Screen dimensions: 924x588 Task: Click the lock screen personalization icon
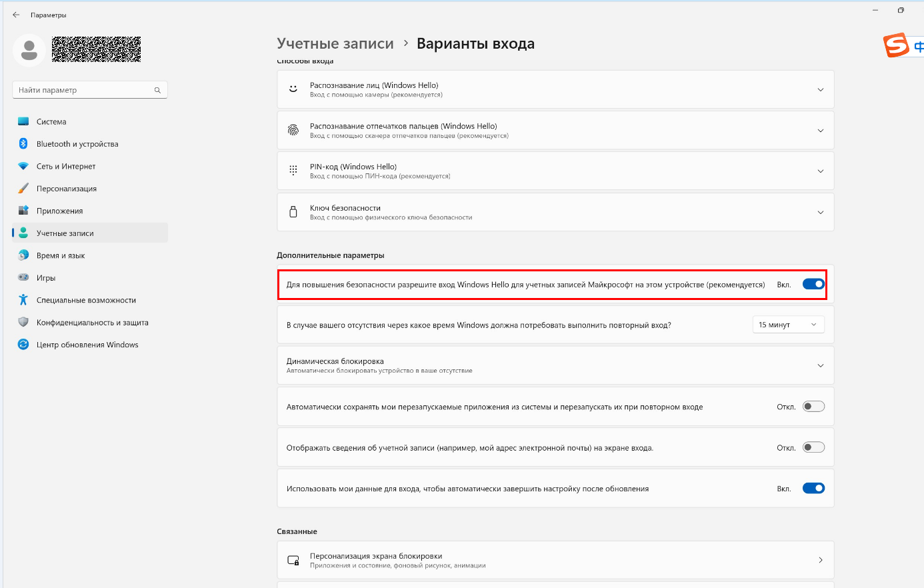click(293, 560)
